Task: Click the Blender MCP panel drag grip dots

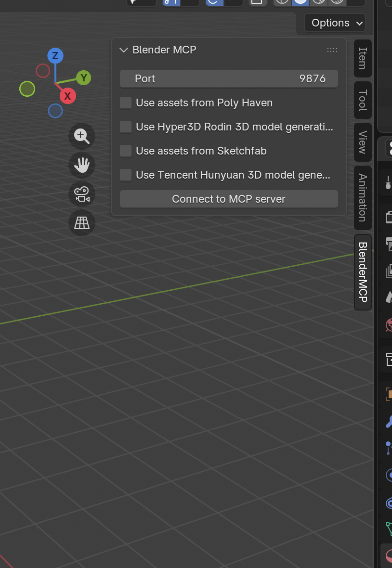Action: 332,50
